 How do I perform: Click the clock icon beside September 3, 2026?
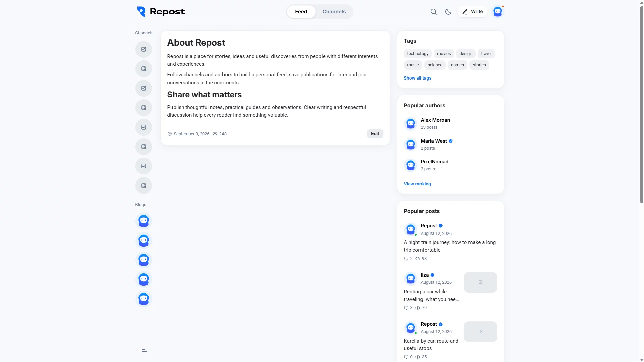[170, 134]
